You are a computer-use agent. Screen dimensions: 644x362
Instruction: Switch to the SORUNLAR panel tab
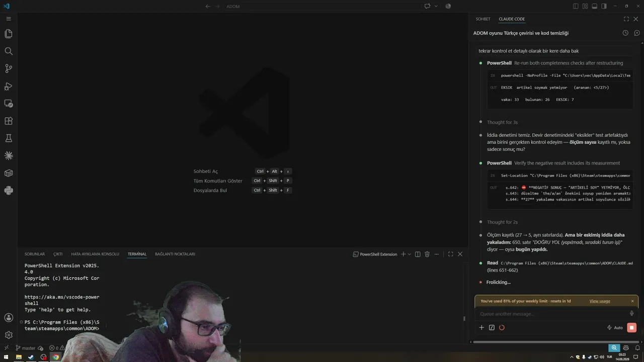pyautogui.click(x=35, y=254)
